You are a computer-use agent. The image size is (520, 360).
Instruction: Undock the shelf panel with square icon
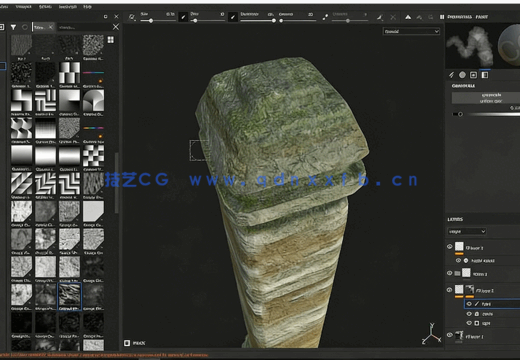pos(106,17)
